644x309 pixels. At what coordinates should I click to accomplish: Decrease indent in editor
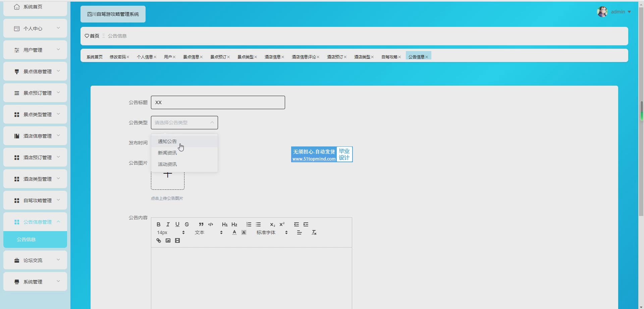pyautogui.click(x=296, y=224)
